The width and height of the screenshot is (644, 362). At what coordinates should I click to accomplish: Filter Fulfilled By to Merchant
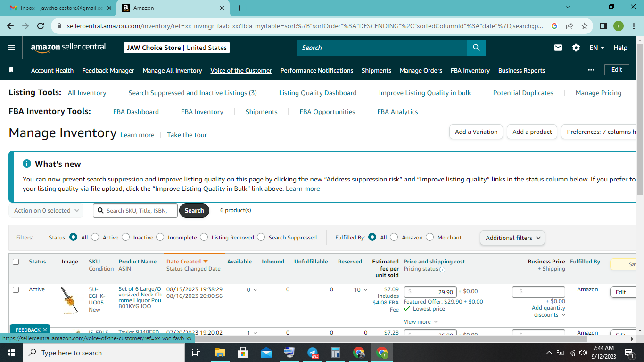click(x=430, y=237)
